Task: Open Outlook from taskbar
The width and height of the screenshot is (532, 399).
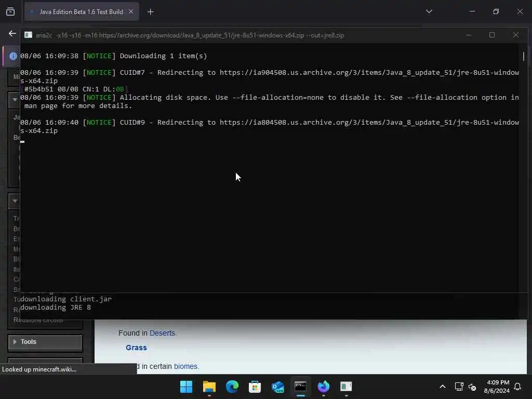Action: coord(278,387)
